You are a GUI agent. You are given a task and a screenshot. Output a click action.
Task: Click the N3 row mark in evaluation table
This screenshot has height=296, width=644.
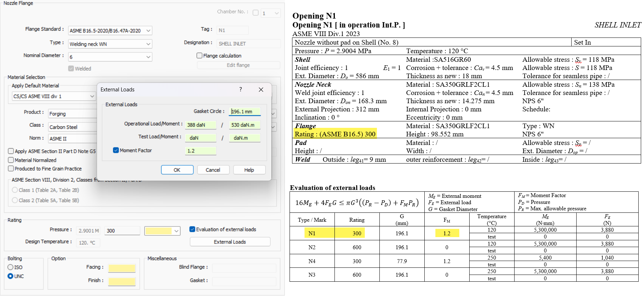312,275
